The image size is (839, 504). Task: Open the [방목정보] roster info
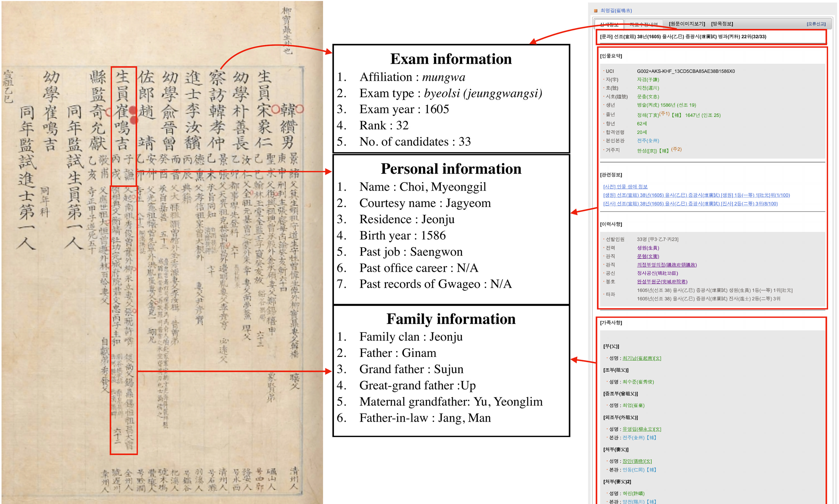(721, 24)
